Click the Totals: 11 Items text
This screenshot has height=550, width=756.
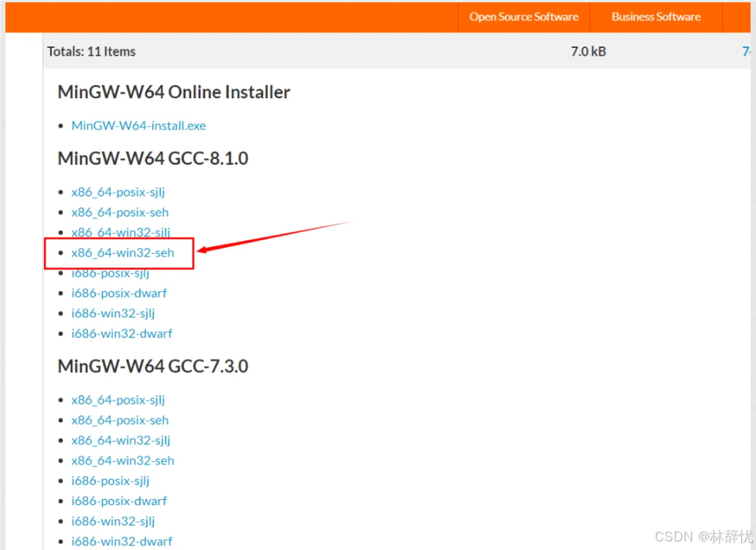(x=91, y=52)
